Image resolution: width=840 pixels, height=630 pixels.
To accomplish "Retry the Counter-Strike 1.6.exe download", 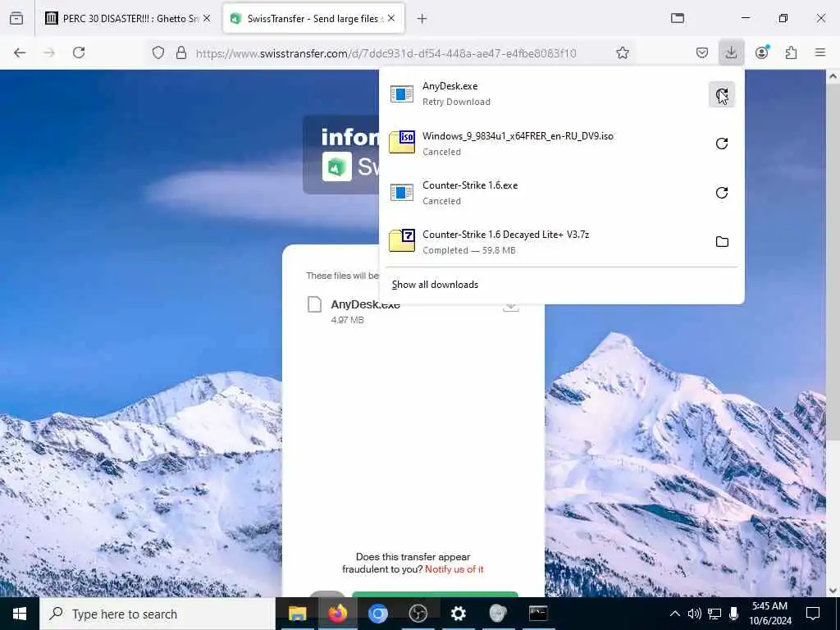I will coord(722,193).
